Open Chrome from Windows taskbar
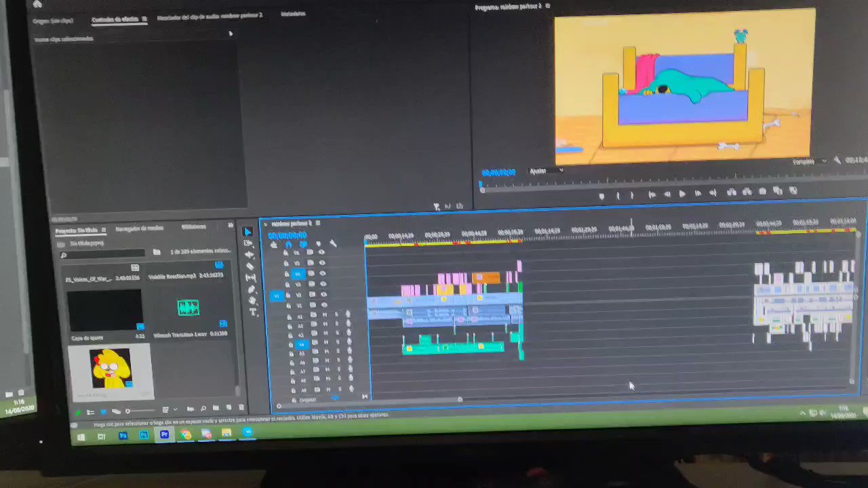The width and height of the screenshot is (868, 488). [186, 434]
